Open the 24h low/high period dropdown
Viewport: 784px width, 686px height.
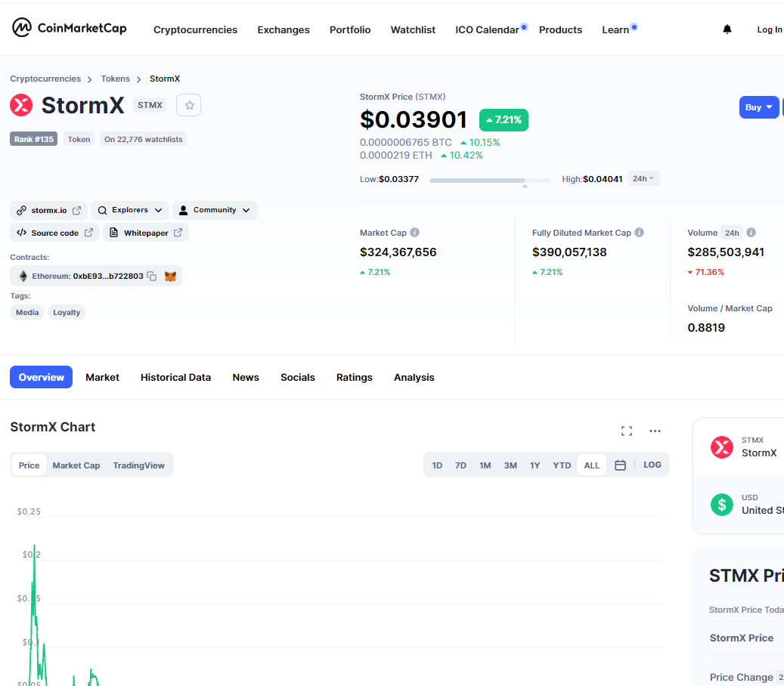643,178
